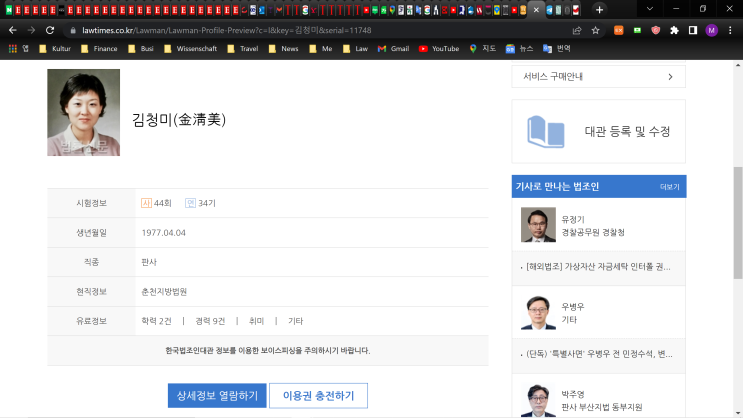743x418 pixels.
Task: Click the 44회 exam badge
Action: (x=156, y=203)
